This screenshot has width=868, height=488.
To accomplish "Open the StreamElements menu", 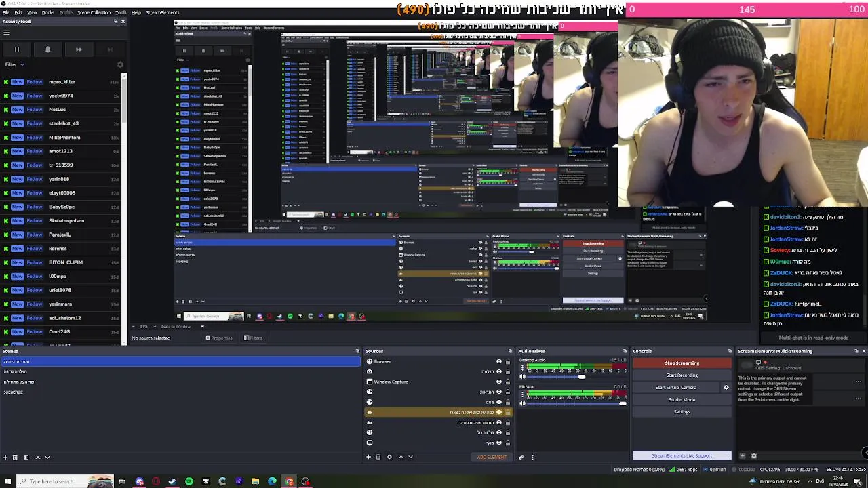I will coord(162,12).
